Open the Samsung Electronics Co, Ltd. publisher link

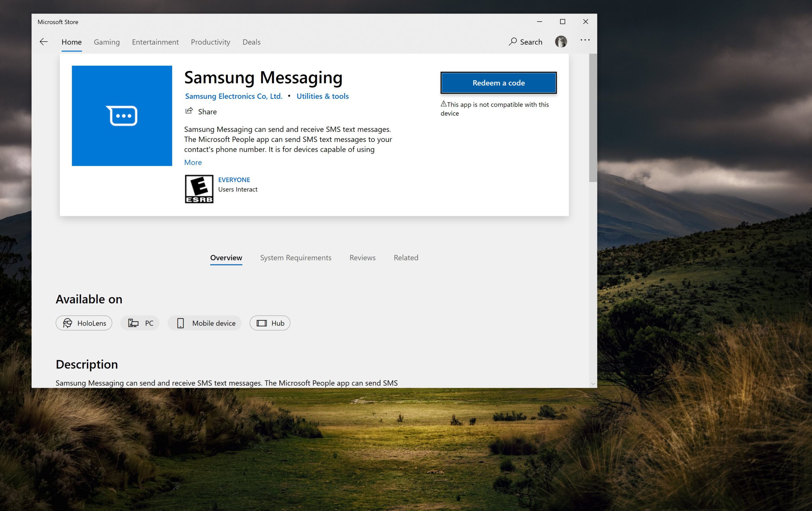coord(234,96)
